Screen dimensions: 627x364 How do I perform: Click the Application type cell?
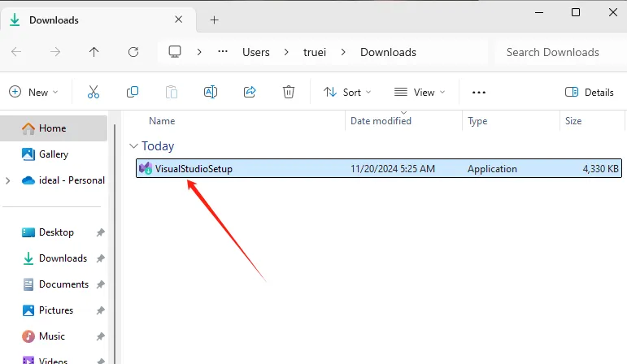tap(492, 169)
